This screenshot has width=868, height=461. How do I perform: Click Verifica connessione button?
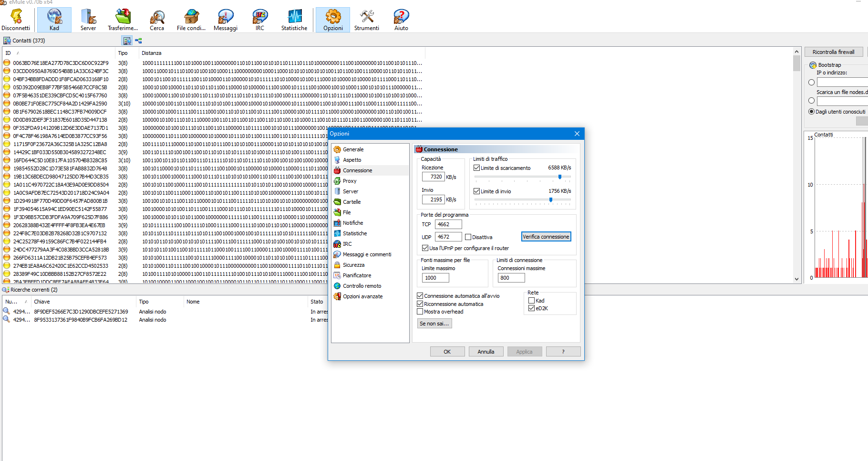(x=546, y=237)
